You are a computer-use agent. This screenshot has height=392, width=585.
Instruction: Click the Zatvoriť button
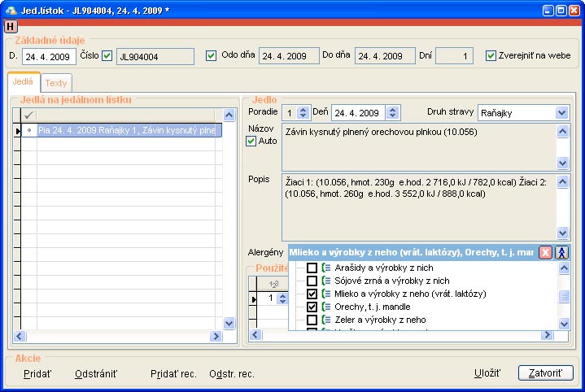[545, 373]
